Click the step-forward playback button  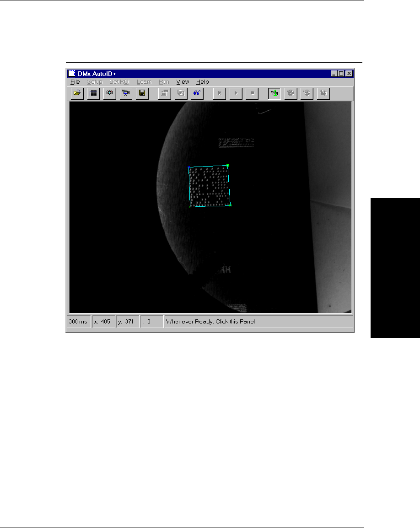[220, 93]
